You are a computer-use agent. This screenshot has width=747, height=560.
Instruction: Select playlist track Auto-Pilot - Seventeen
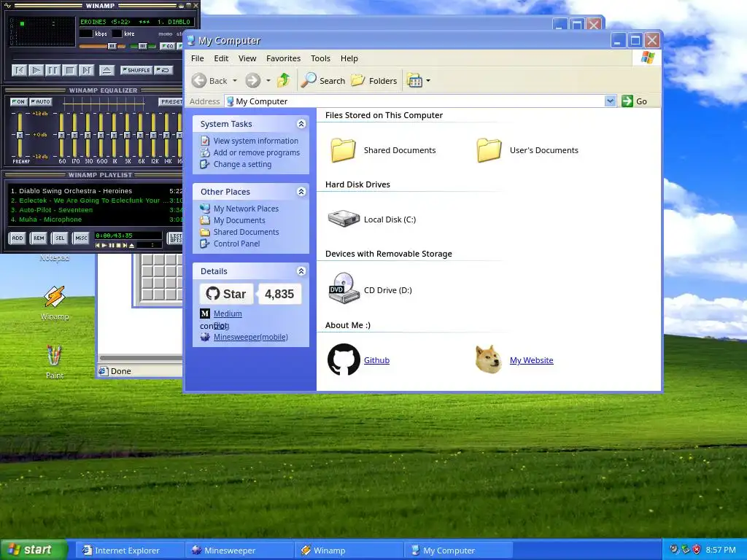(x=96, y=210)
